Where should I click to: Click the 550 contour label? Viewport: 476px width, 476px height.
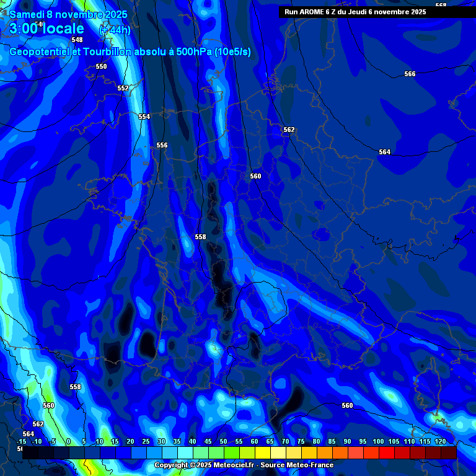pos(101,66)
